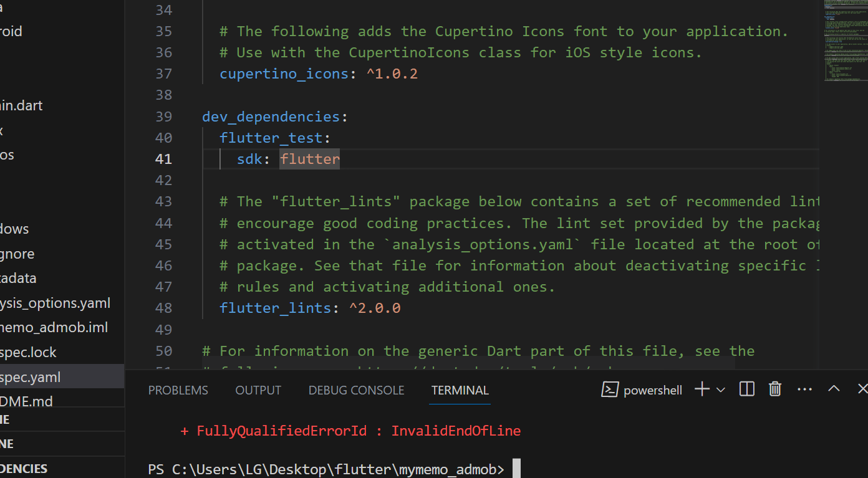Click the new terminal plus icon

click(702, 390)
